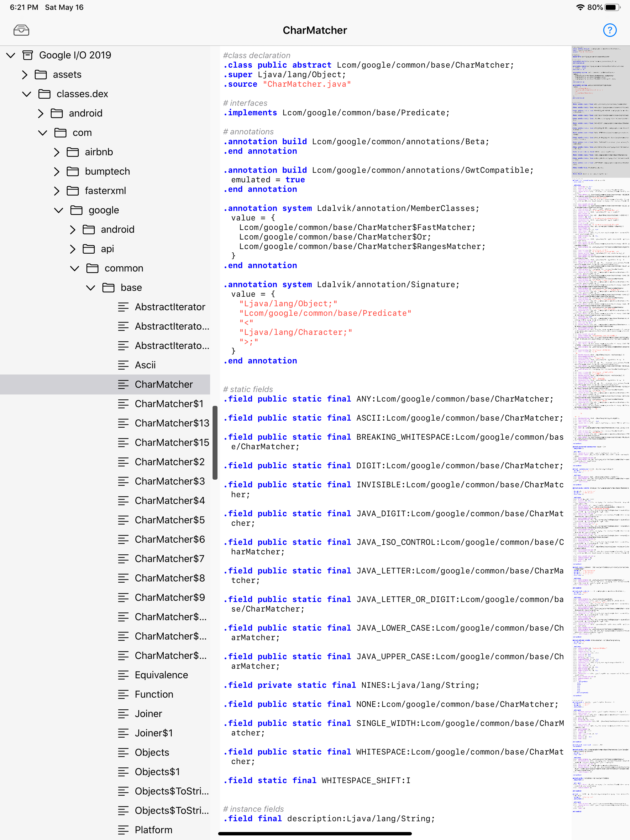Image resolution: width=630 pixels, height=840 pixels.
Task: Open the Joiner class in the tree
Action: [x=148, y=714]
